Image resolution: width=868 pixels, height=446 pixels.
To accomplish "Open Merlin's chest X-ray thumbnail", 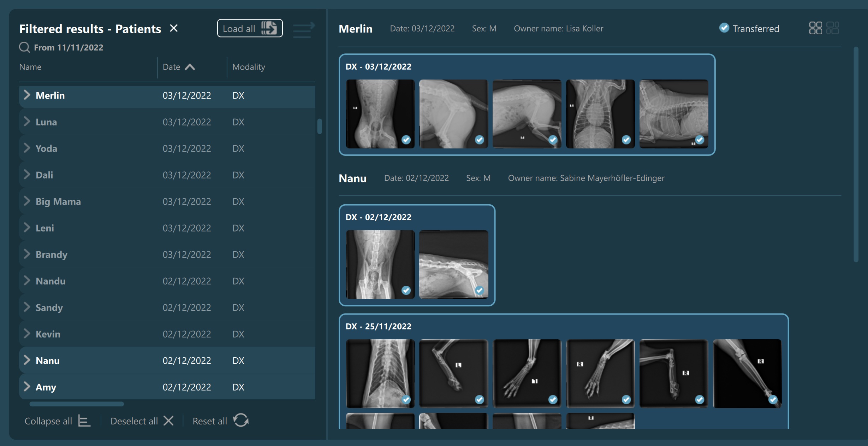I will [600, 113].
